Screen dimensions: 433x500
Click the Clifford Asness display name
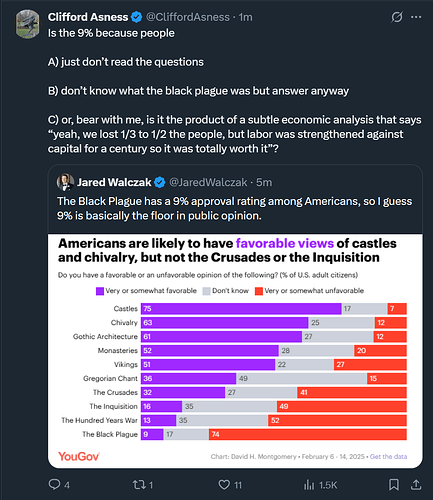tap(88, 17)
